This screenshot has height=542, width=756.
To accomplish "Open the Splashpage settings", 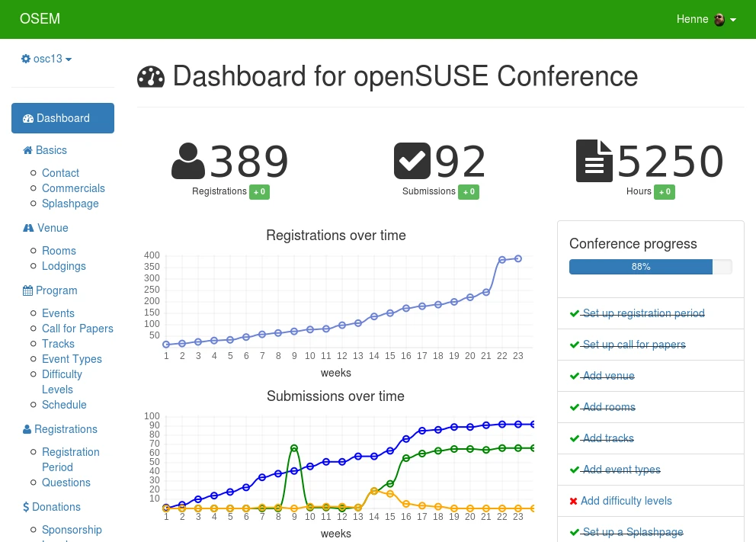I will (x=70, y=204).
